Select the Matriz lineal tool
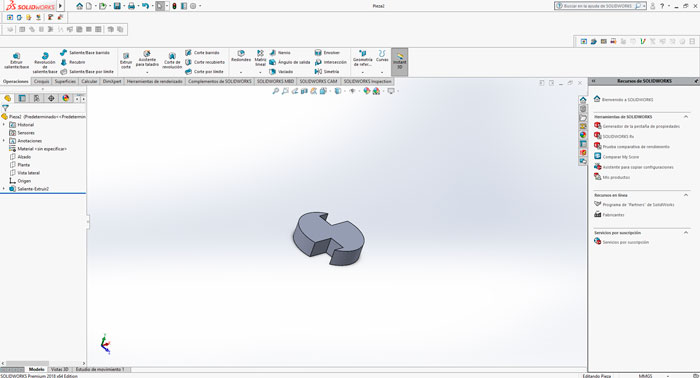Image resolution: width=700 pixels, height=378 pixels. point(260,58)
